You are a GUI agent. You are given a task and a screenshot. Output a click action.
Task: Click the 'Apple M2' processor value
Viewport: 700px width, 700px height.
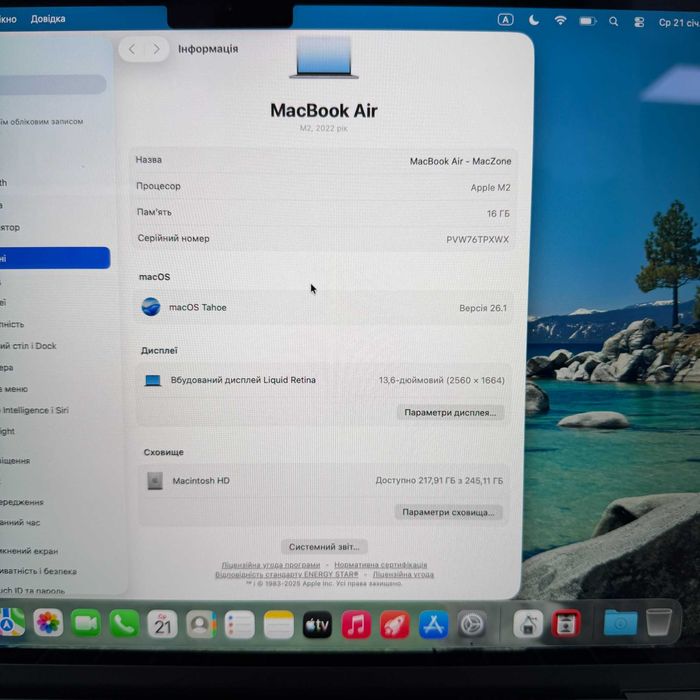[x=490, y=188]
